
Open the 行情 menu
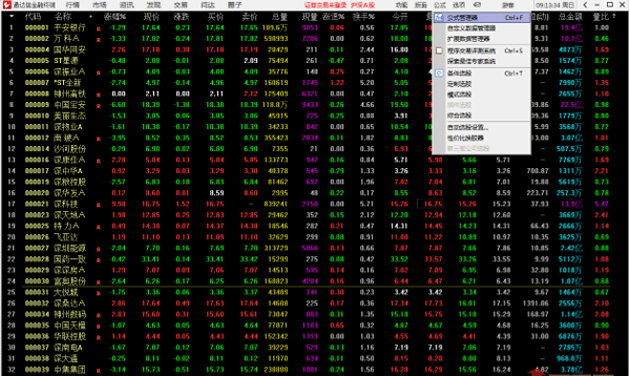[73, 5]
